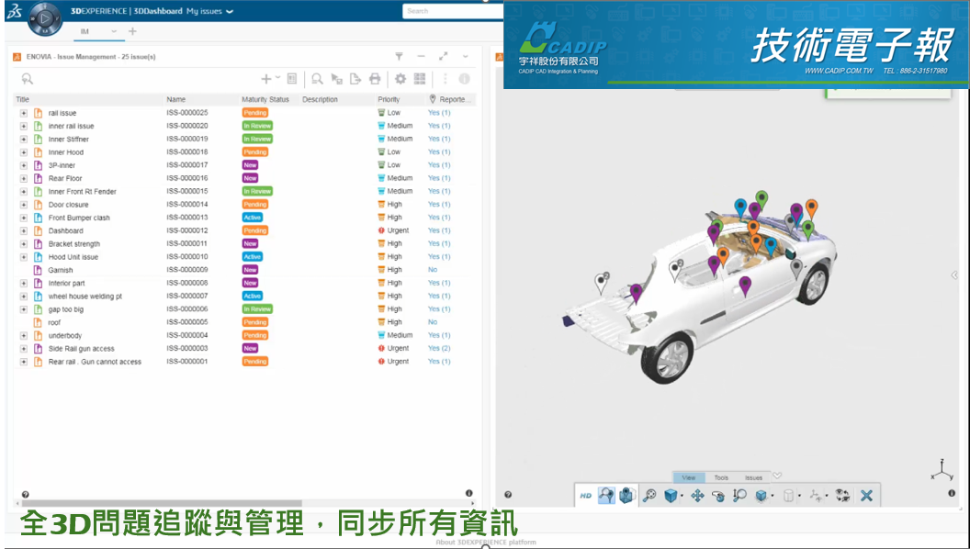Activate the zoom in/out tool
This screenshot has height=560, width=970.
click(739, 495)
